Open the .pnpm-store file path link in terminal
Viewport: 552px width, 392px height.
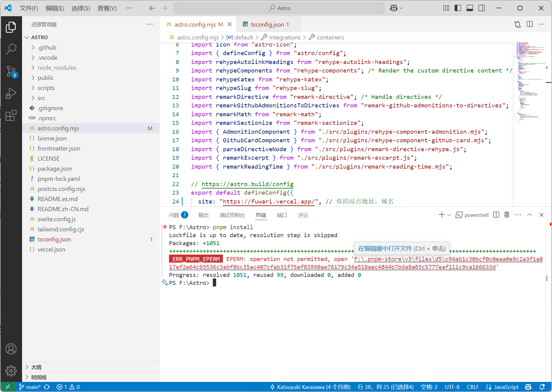(x=448, y=259)
